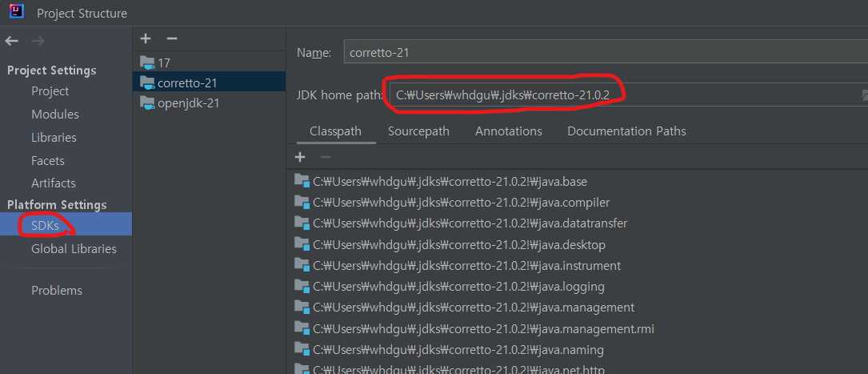Click the forward navigation arrow

coord(38,41)
